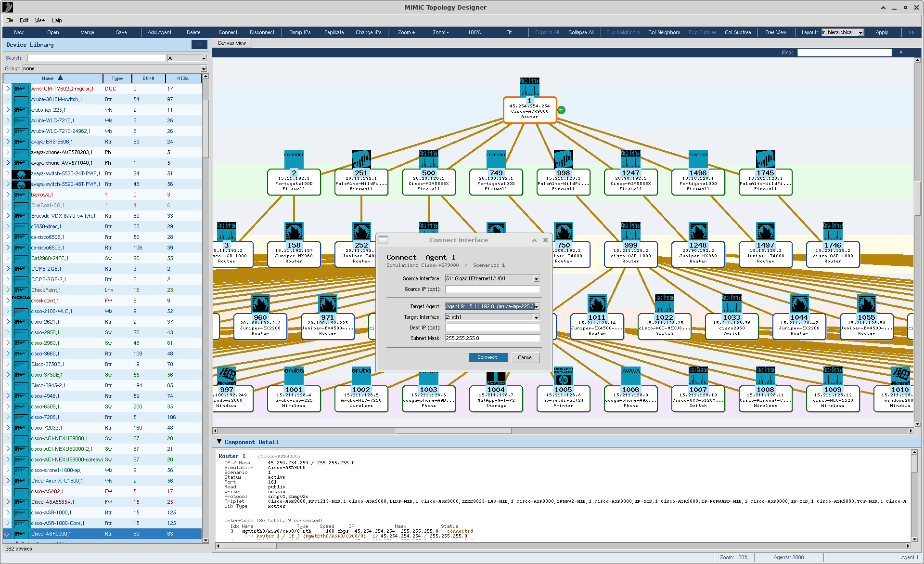Click Zoom + in toolbar
Viewport: 924px width, 564px height.
406,33
